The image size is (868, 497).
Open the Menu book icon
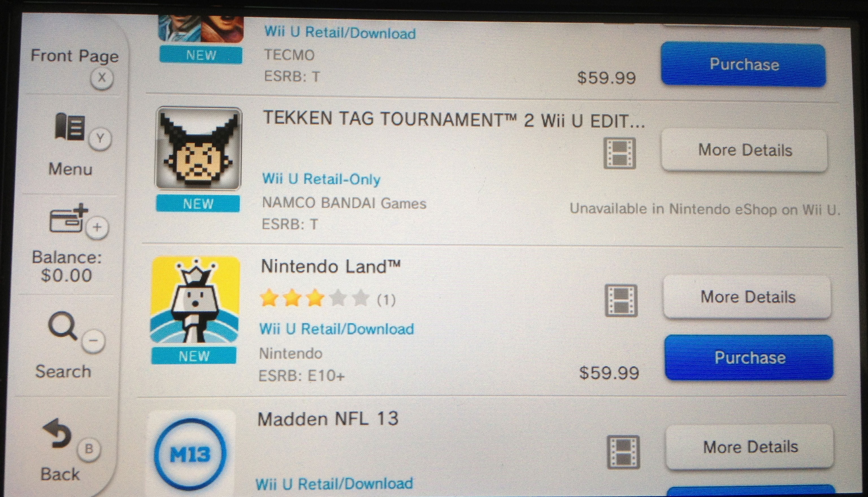click(70, 127)
